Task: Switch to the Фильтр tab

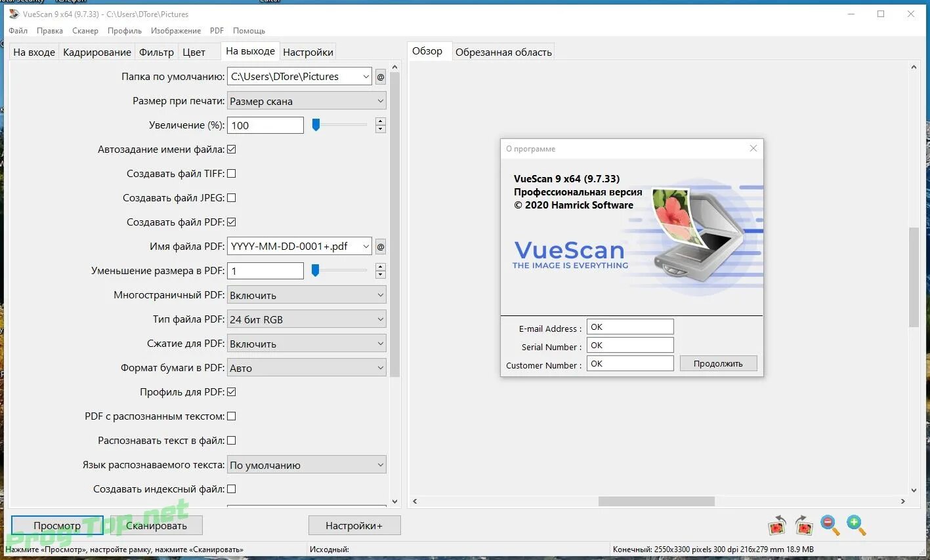Action: pyautogui.click(x=156, y=52)
